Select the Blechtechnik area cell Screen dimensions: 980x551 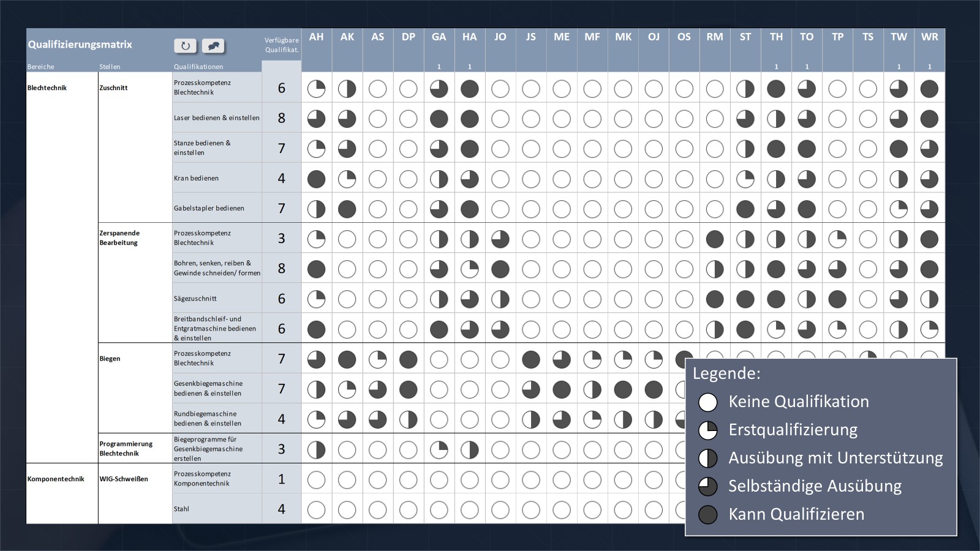click(47, 88)
